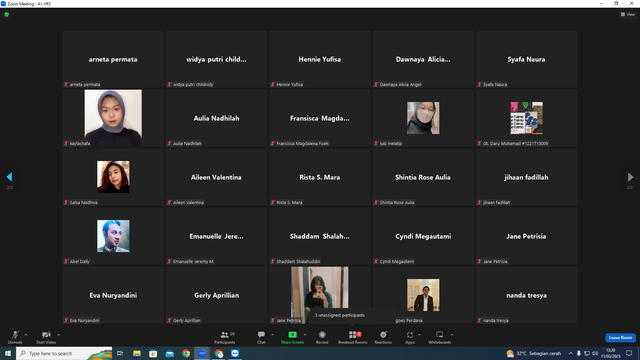Expand Whiteboards options arrow
Viewport: 640px width, 360px height.
[x=452, y=335]
